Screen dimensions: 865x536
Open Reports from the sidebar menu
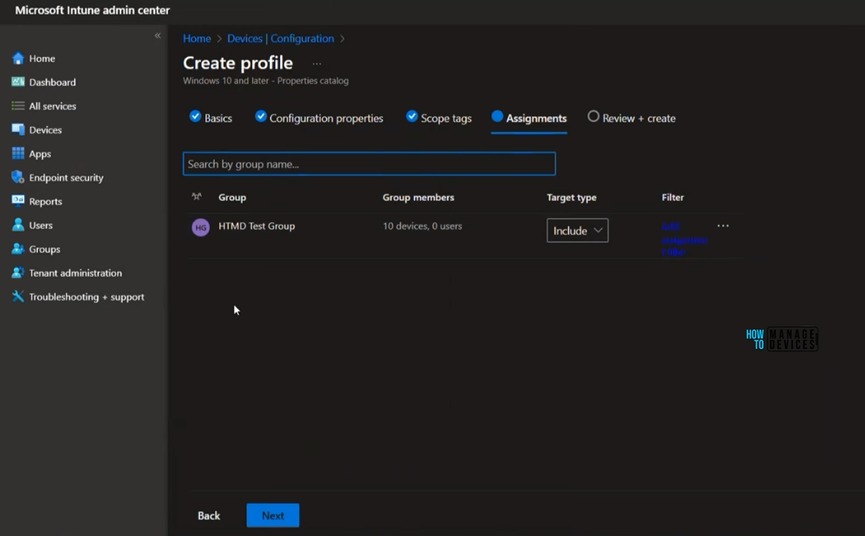45,201
